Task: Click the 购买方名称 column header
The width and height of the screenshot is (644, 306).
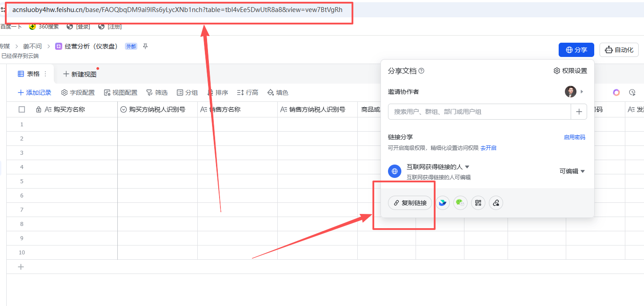Action: coord(69,109)
